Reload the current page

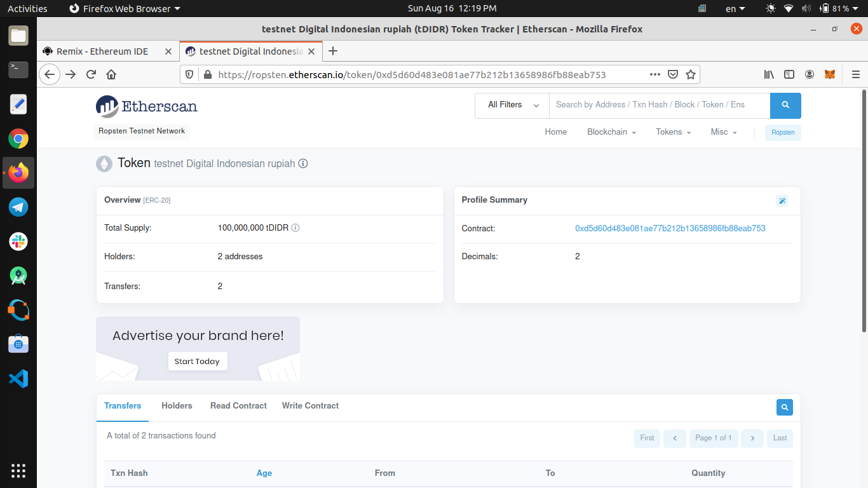(x=91, y=74)
